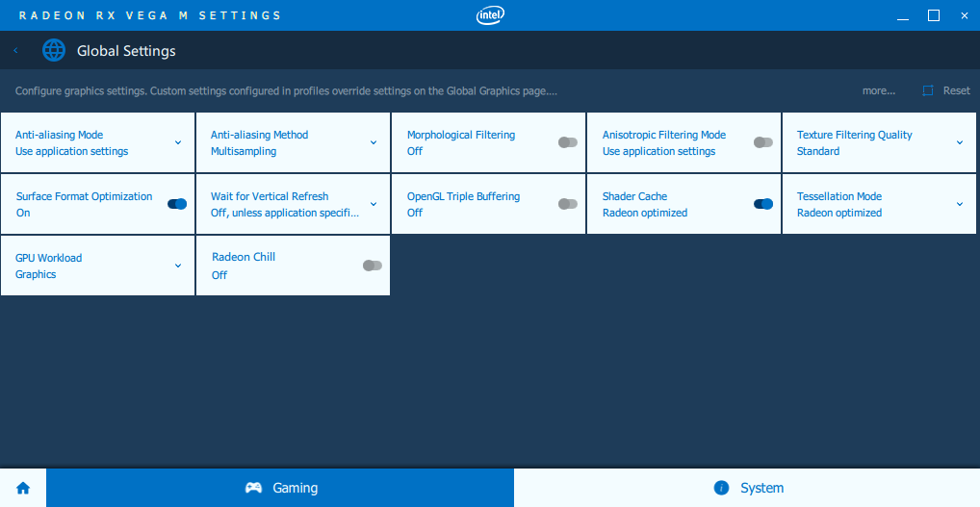
Task: Click the 'Standard' texture quality value
Action: (x=817, y=151)
